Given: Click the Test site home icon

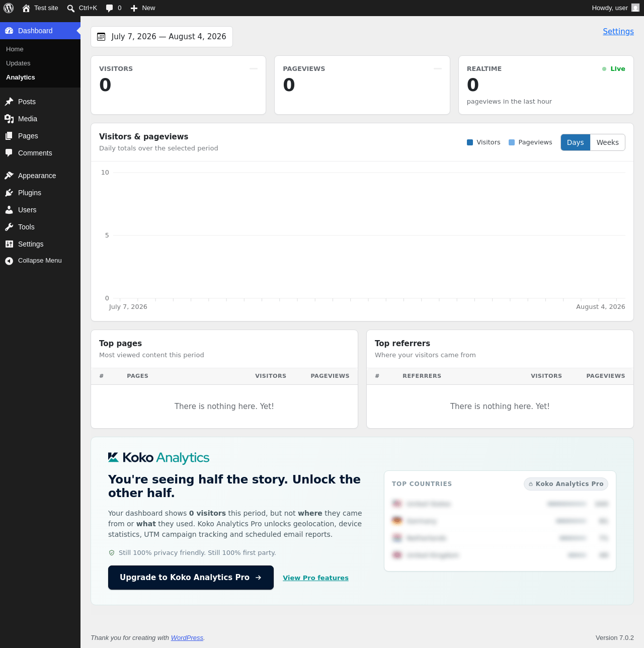Looking at the screenshot, I should click(x=26, y=8).
